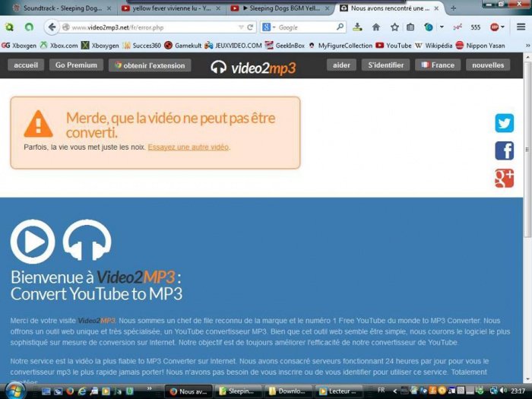This screenshot has height=399, width=532.
Task: Open the France language selector button
Action: tap(438, 65)
